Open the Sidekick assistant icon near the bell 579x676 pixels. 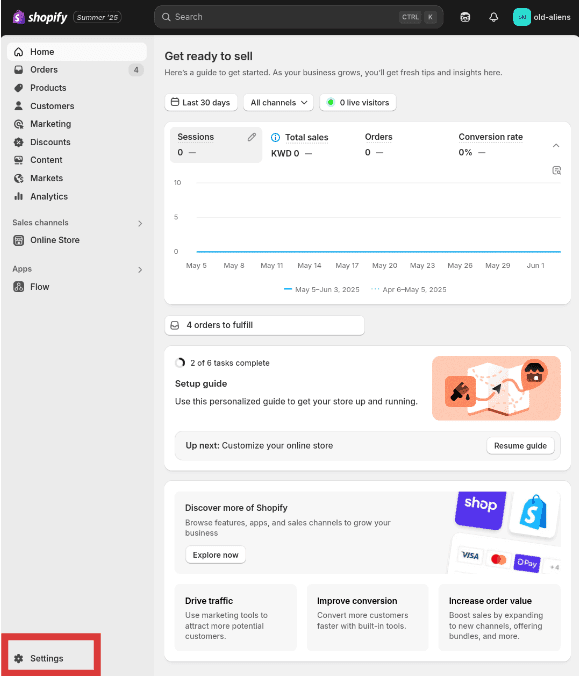tap(465, 17)
